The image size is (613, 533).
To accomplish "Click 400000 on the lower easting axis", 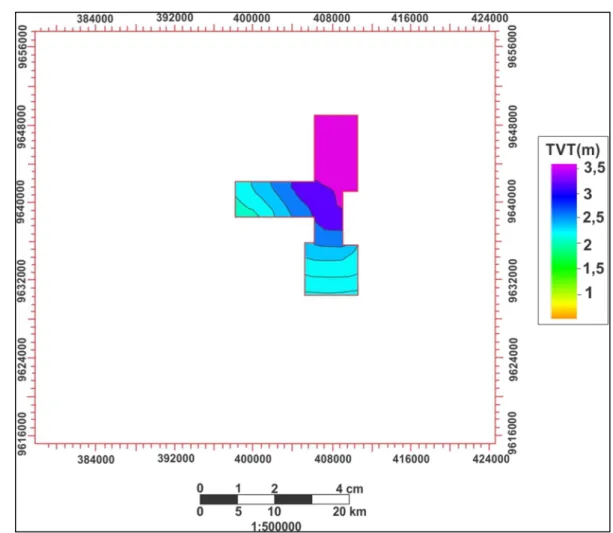I will tap(253, 459).
